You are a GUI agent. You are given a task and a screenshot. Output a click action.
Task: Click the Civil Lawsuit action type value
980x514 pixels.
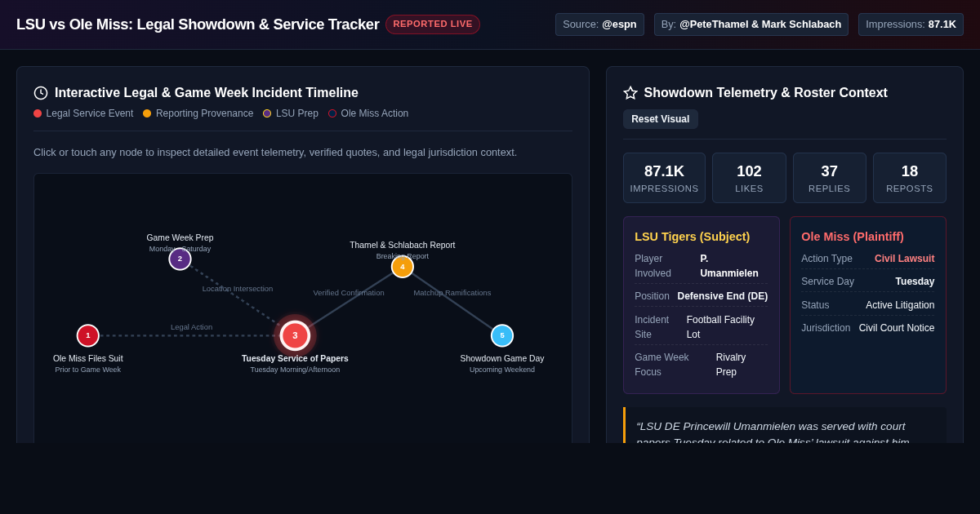(x=905, y=259)
